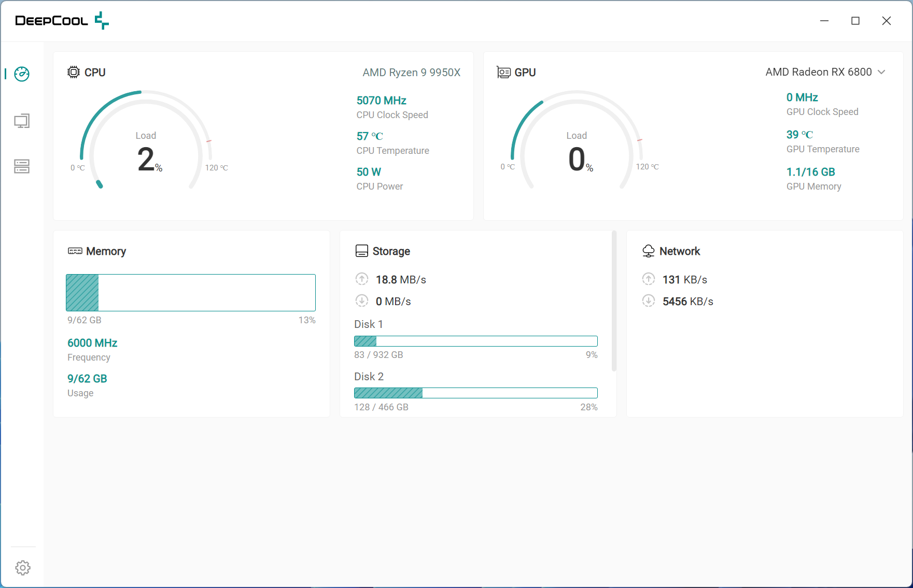Click network upload arrow icon
The height and width of the screenshot is (588, 913).
(649, 279)
